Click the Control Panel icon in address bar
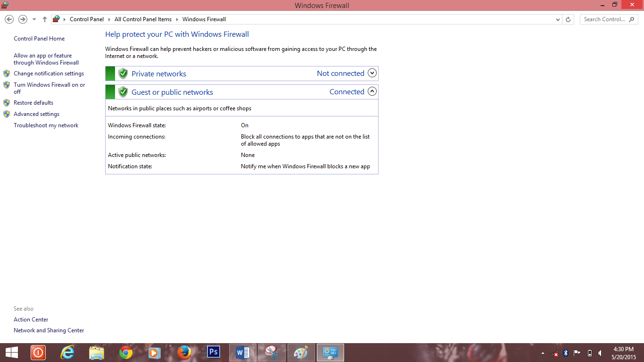Viewport: 644px width, 362px height. 57,19
